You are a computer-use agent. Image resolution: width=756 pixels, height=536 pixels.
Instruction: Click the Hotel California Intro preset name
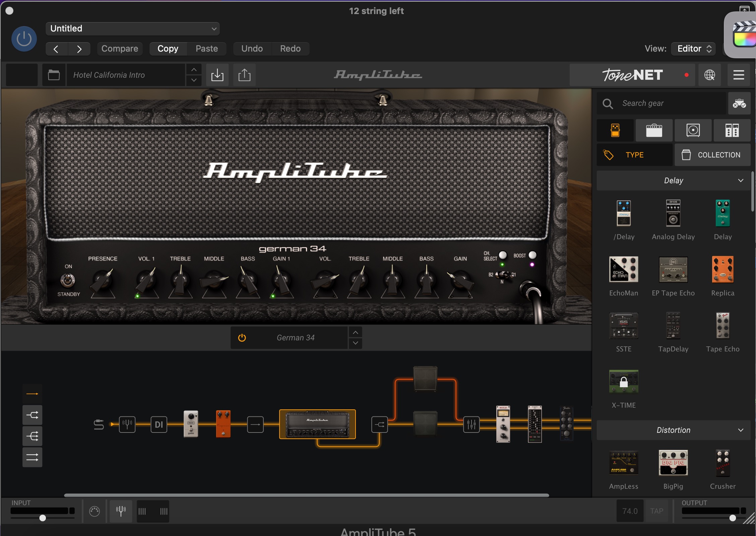coord(126,75)
